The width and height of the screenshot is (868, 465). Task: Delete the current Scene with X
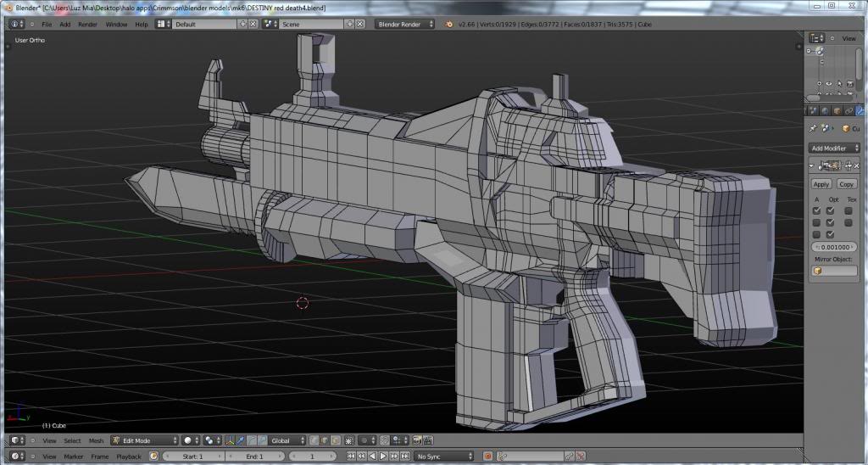coord(359,24)
